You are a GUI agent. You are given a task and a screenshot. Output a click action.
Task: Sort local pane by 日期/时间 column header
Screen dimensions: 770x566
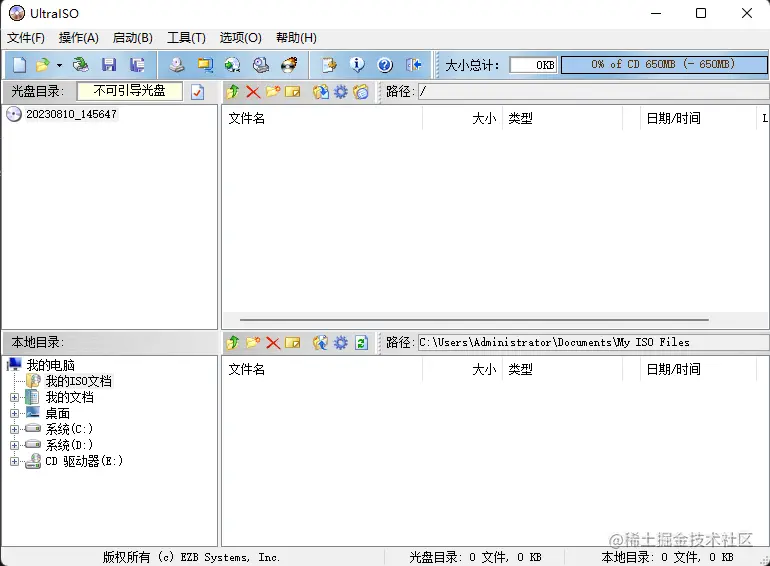[x=698, y=369]
